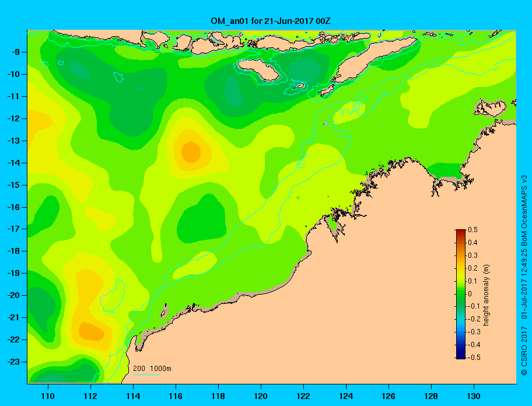Viewport: 532px width, 406px height.
Task: Click the colorbar value 0.2
Action: [473, 268]
